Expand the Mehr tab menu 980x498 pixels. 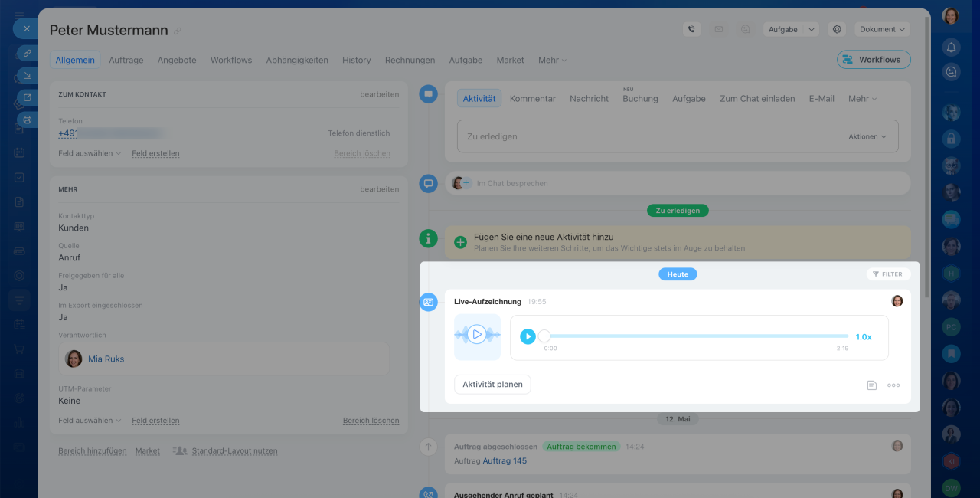(552, 60)
